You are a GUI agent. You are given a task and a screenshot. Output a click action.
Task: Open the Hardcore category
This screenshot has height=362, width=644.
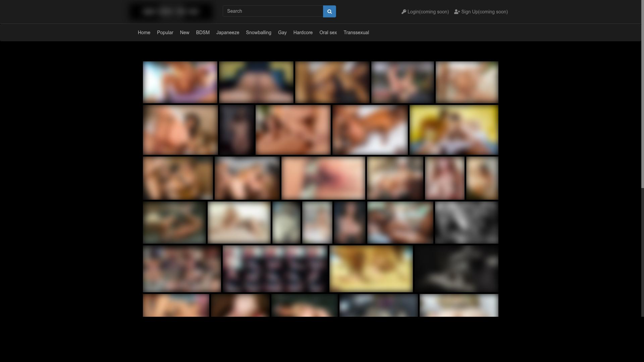(303, 33)
